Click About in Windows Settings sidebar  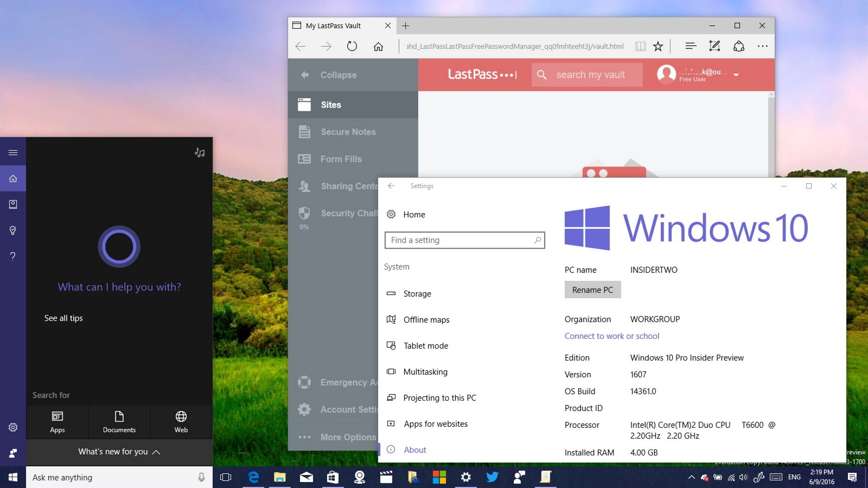(x=415, y=450)
